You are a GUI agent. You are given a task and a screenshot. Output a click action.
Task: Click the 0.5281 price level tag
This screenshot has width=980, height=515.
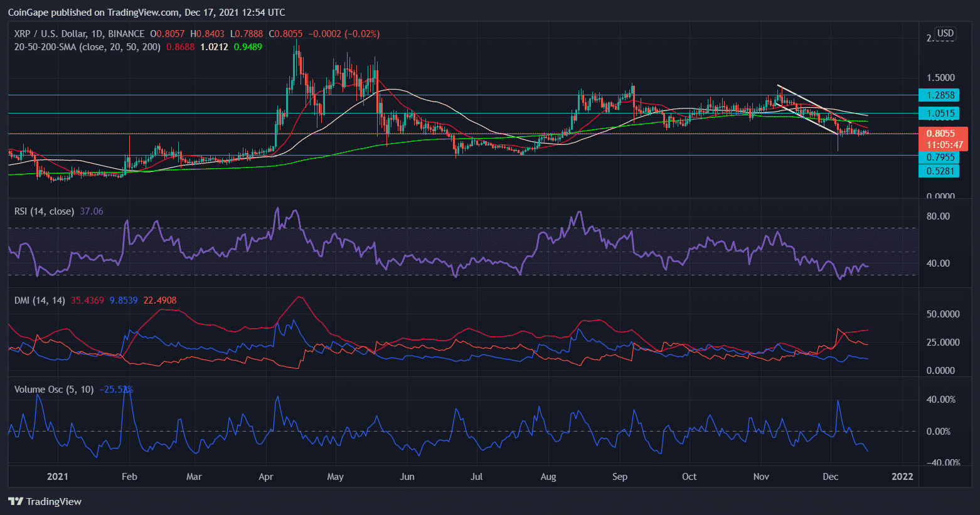point(939,171)
